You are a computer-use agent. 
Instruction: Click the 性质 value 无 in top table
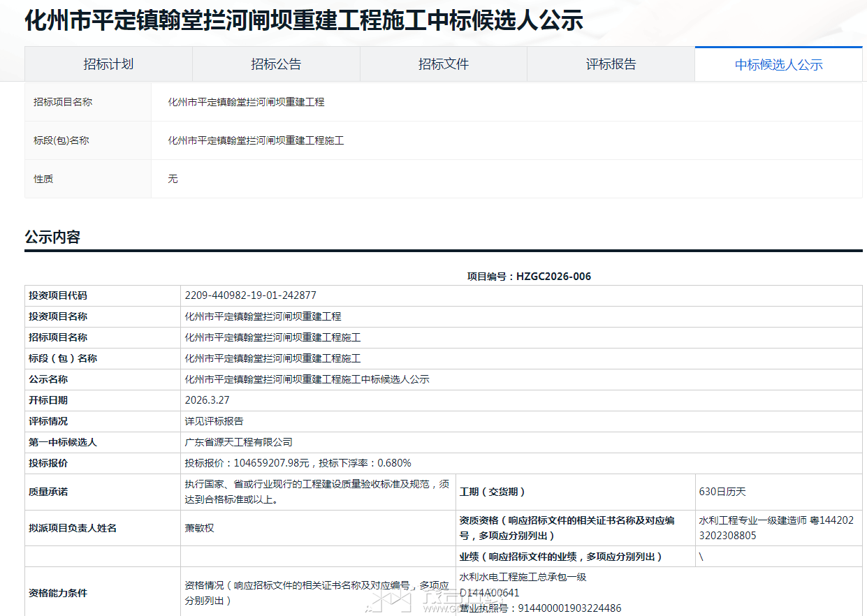(173, 179)
